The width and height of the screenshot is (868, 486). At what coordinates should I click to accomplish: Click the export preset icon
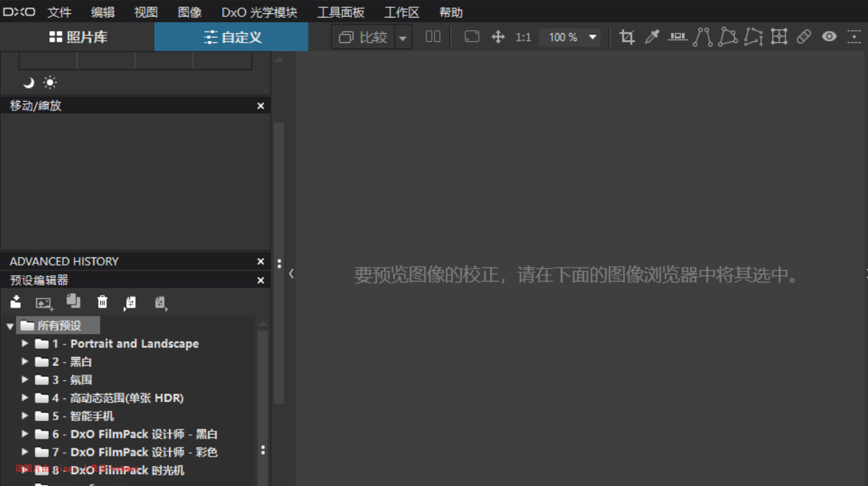pos(130,302)
